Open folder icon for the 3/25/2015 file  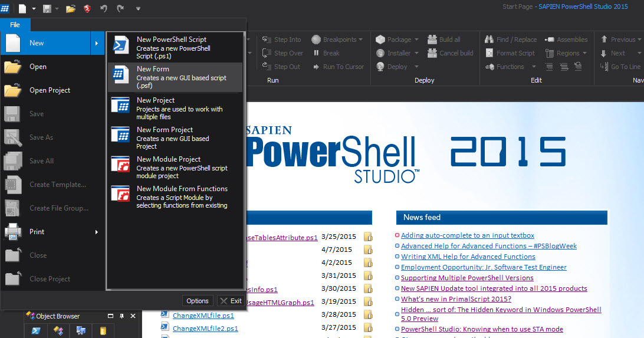[x=368, y=237]
